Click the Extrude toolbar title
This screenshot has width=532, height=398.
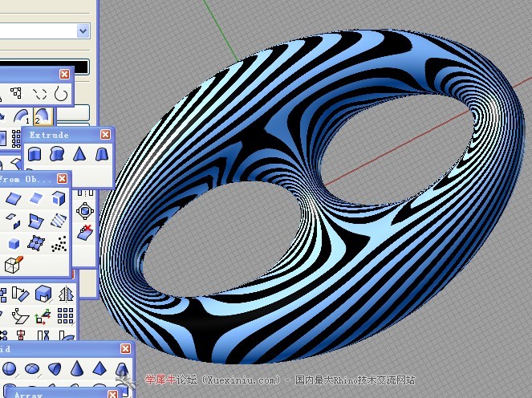pos(49,135)
